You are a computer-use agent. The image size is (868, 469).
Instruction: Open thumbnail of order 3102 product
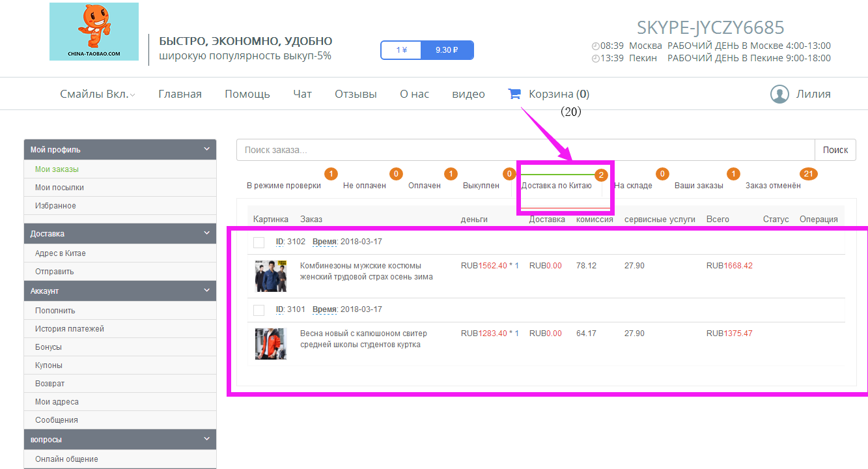[x=270, y=276]
